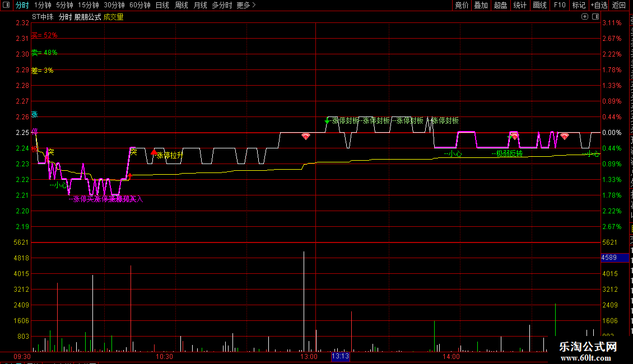Toggle the right side panel icon
Viewport: 633px width, 364px height.
point(595,17)
